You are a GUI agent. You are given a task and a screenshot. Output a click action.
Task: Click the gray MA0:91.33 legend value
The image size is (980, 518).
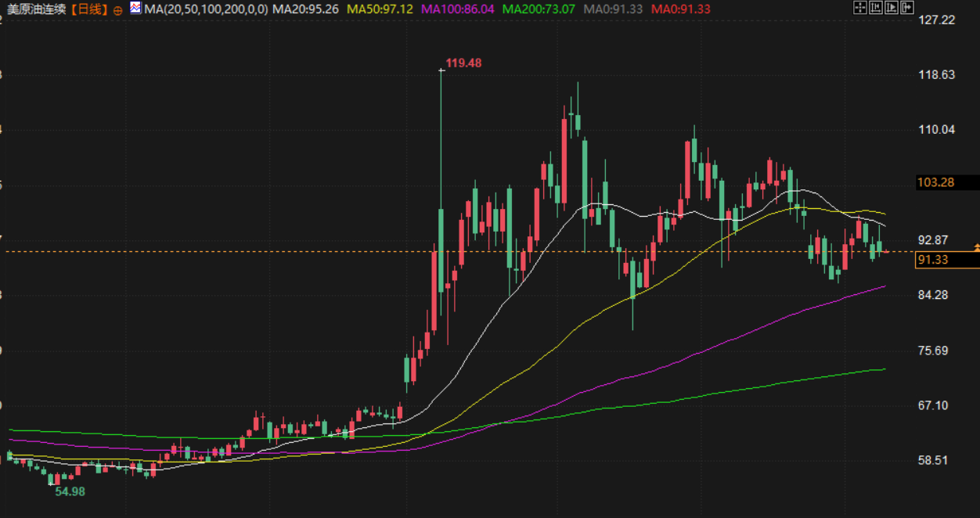tap(614, 9)
